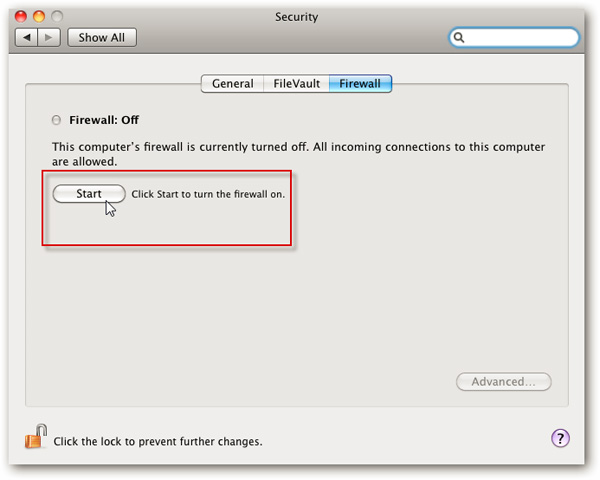600x480 pixels.
Task: Click the magnifying glass search icon
Action: (461, 37)
